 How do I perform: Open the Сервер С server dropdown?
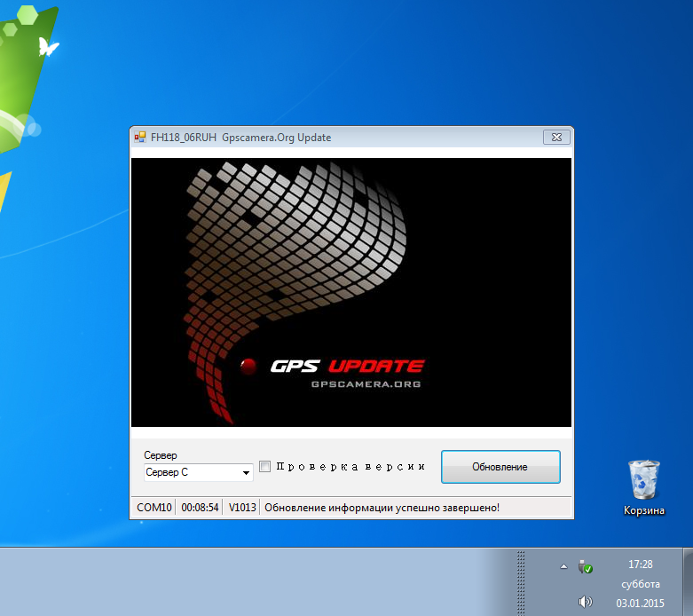click(x=199, y=472)
